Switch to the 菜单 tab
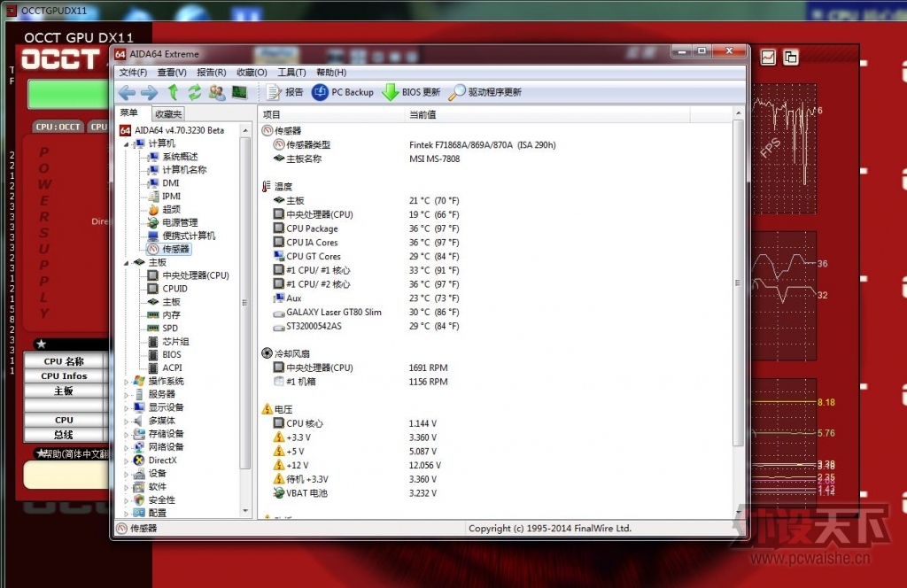907x588 pixels. 129,112
